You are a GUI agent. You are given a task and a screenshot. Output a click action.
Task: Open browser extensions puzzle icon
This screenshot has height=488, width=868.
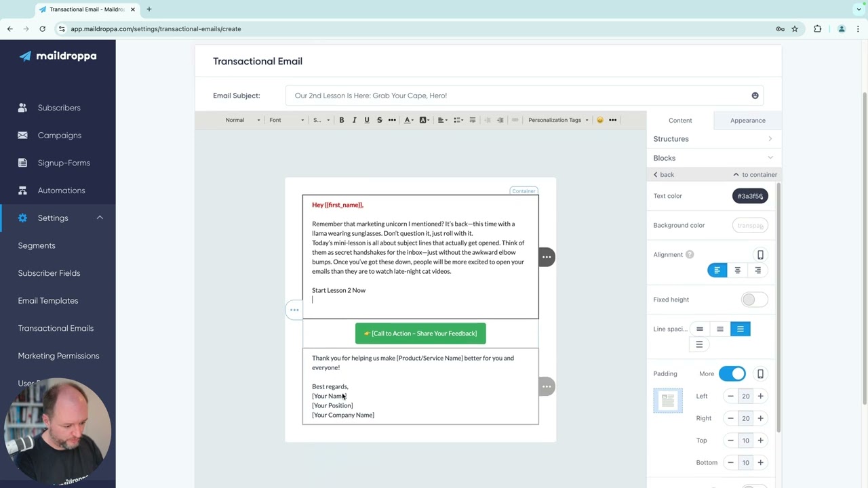tap(817, 29)
